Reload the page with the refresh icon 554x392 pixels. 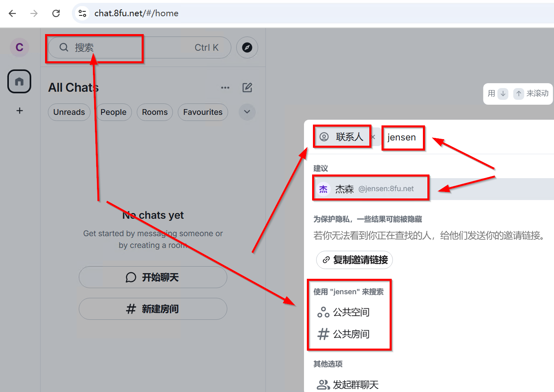56,13
